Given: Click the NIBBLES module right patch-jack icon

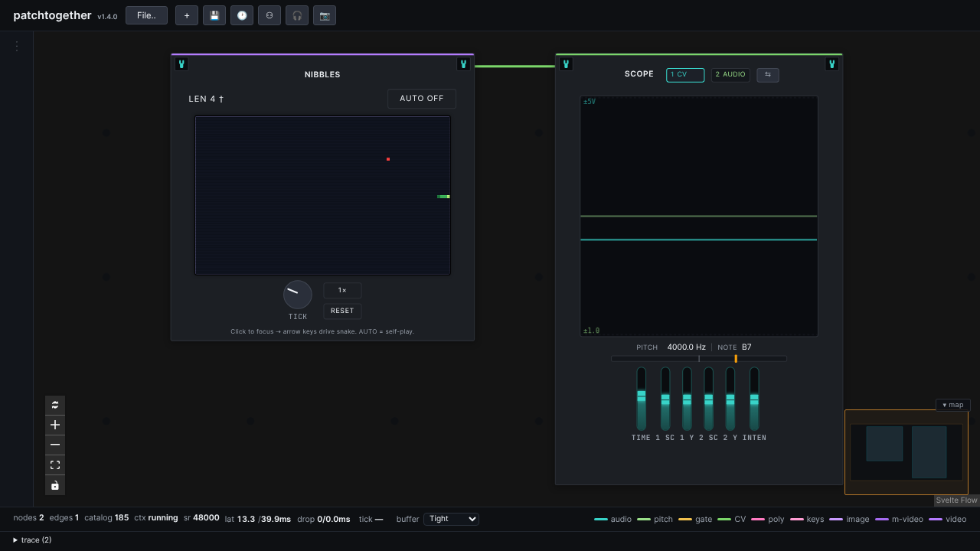Looking at the screenshot, I should pyautogui.click(x=463, y=64).
